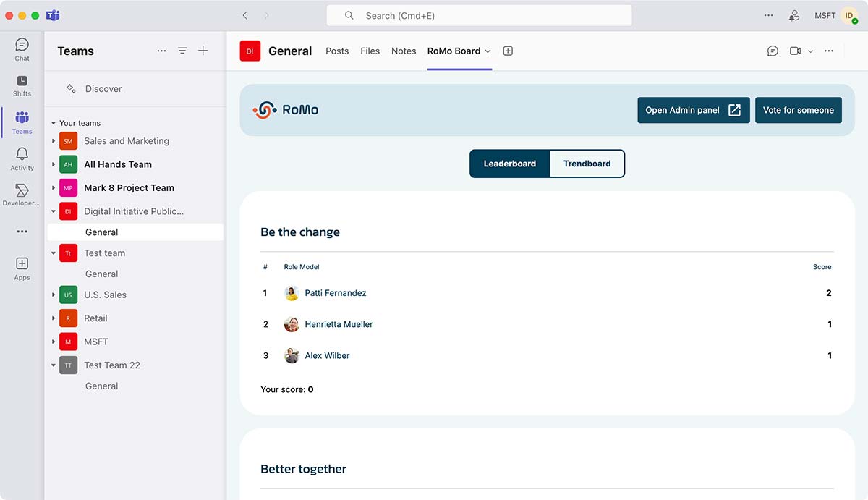Open Patti Fernandez's profile link
This screenshot has width=868, height=500.
click(336, 293)
